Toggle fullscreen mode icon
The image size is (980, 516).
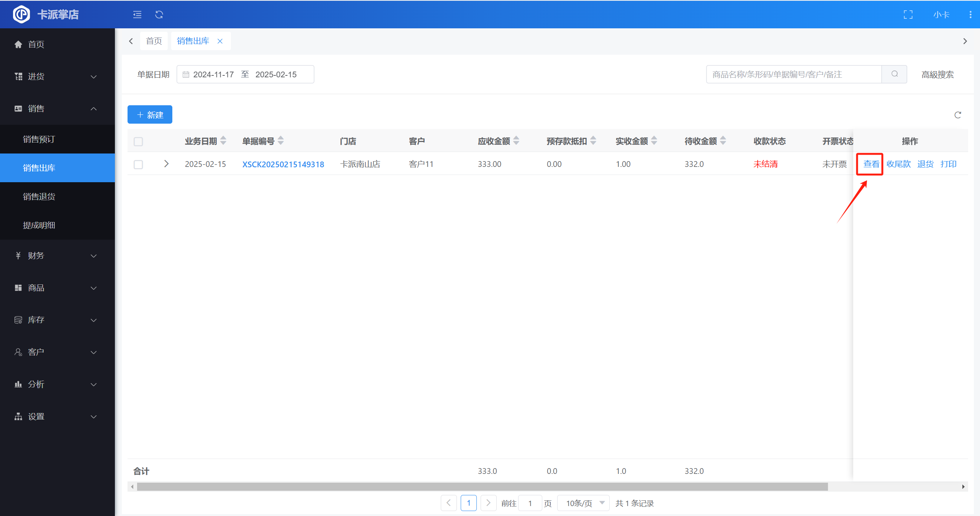tap(908, 15)
